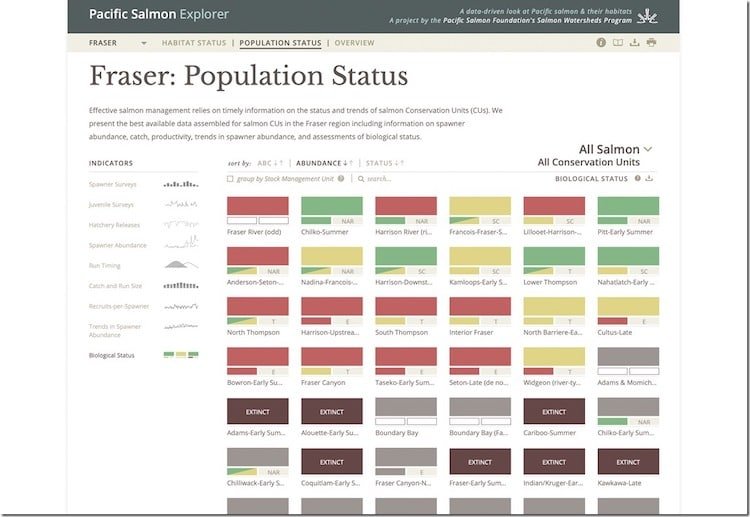Sort conservation units by ABC
The image size is (750, 517).
pyautogui.click(x=270, y=163)
